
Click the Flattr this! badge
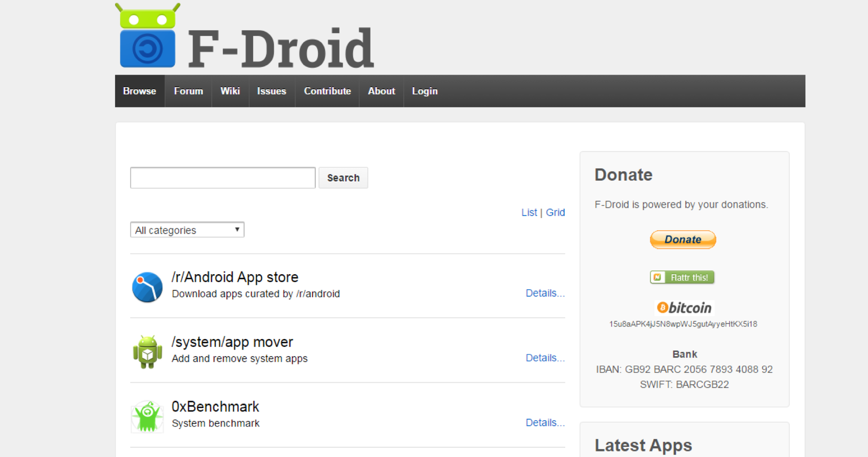tap(682, 277)
